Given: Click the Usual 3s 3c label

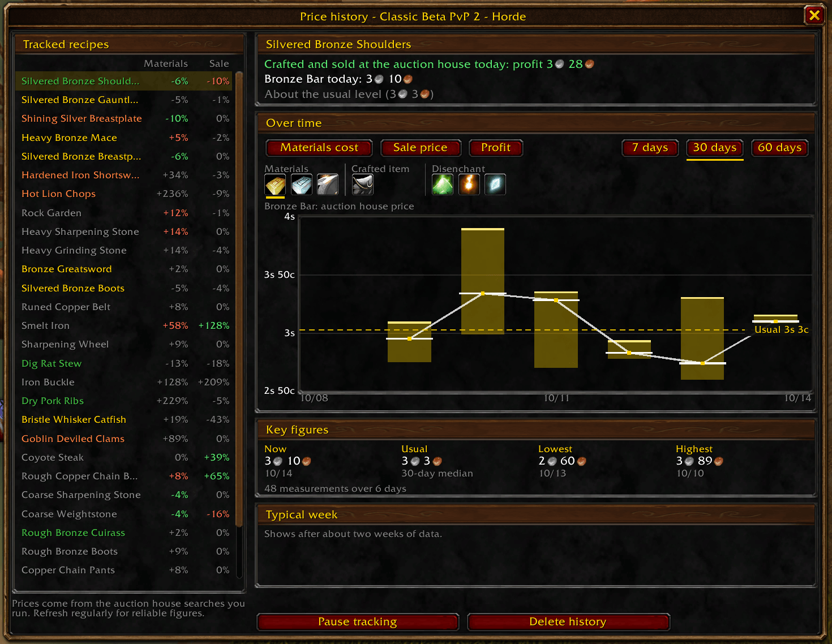Looking at the screenshot, I should click(x=781, y=329).
